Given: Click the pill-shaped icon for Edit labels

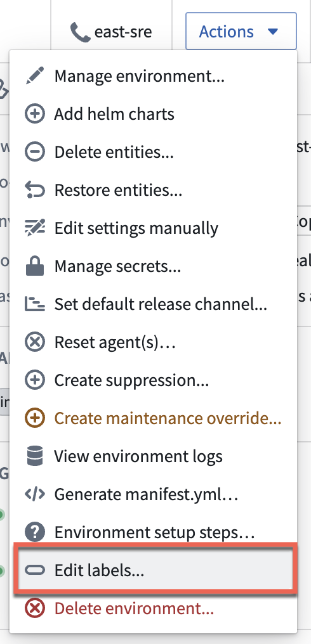Looking at the screenshot, I should pyautogui.click(x=35, y=570).
